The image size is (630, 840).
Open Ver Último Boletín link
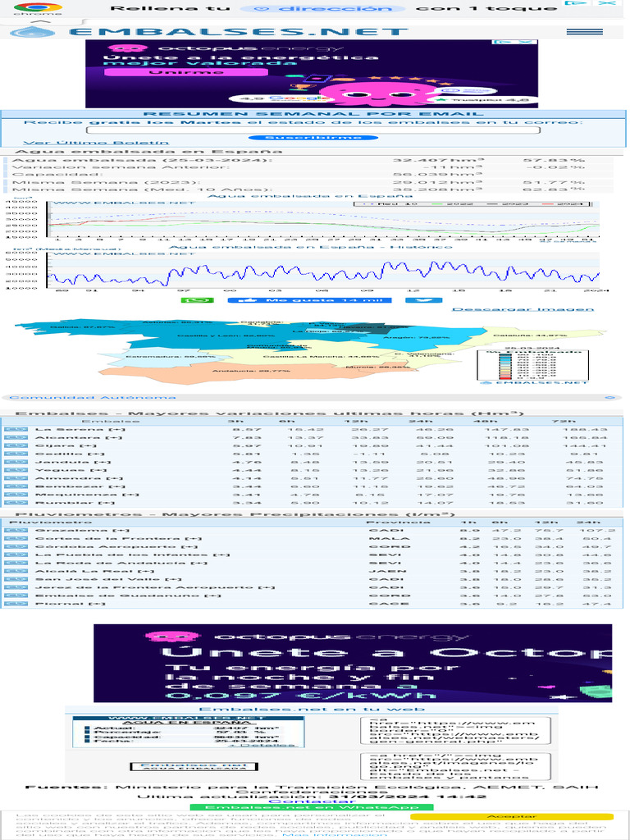click(x=97, y=143)
